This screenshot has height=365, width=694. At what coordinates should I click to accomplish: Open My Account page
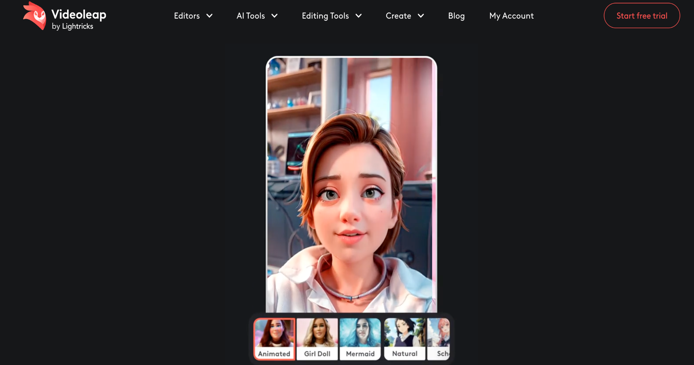[x=511, y=16]
